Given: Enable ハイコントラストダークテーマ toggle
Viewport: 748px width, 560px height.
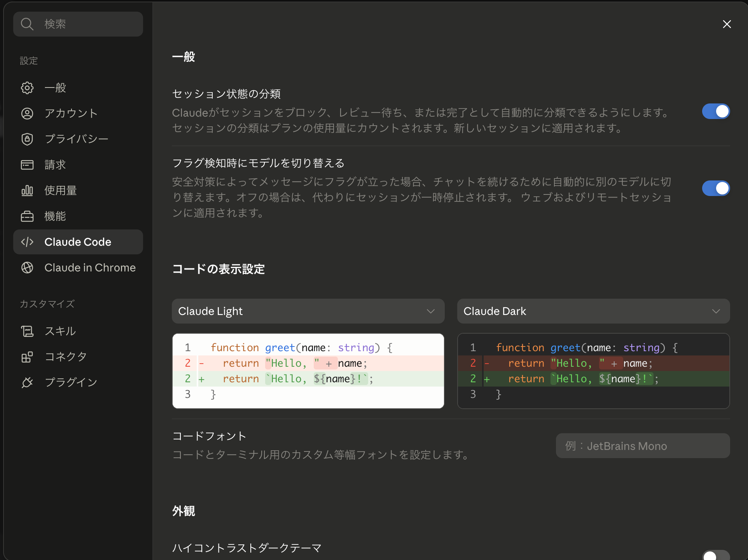Looking at the screenshot, I should [x=716, y=555].
